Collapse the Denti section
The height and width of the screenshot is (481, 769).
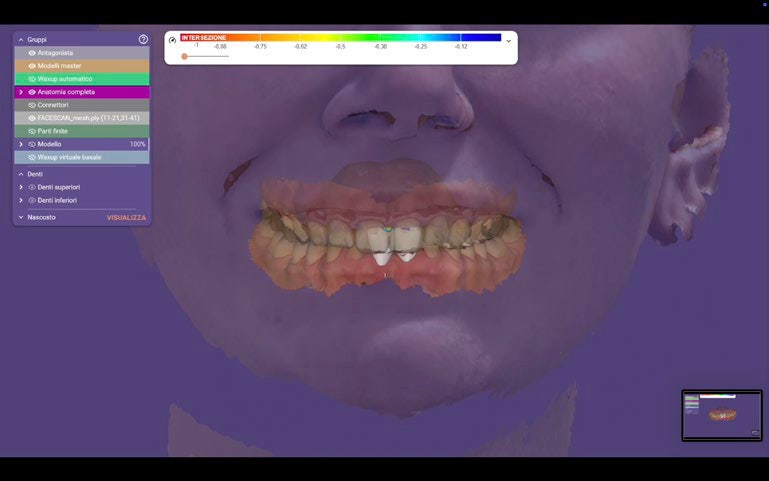[x=21, y=174]
